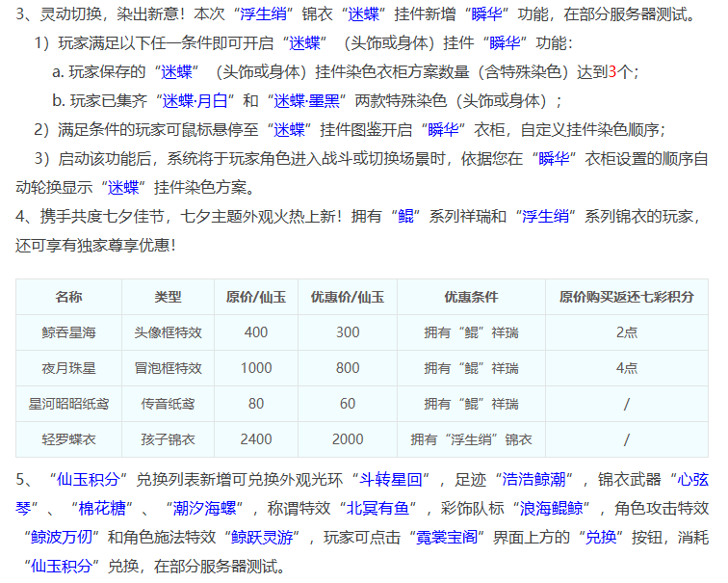728x583 pixels.
Task: Click blue 瞬华 in the 灵动切换 heading line
Action: [486, 14]
